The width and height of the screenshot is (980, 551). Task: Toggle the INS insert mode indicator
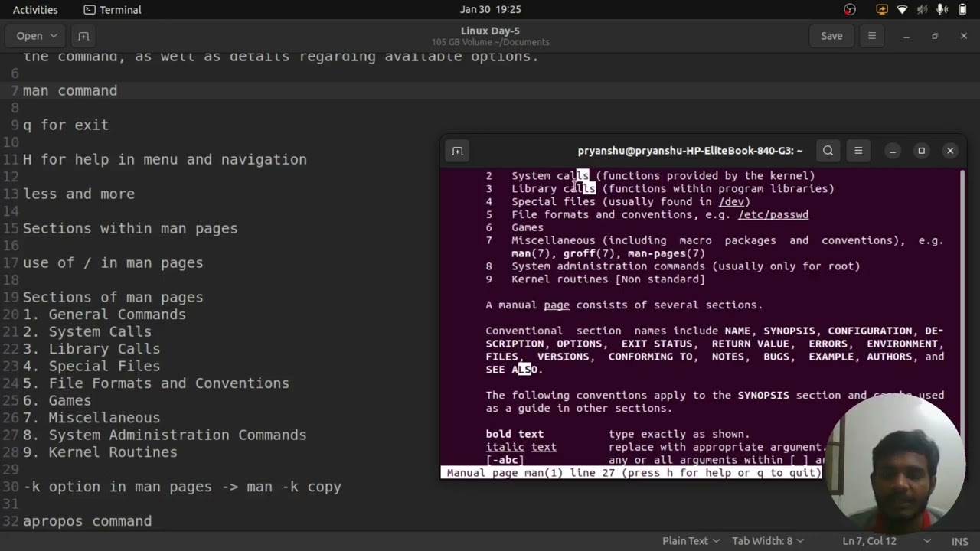pyautogui.click(x=959, y=540)
